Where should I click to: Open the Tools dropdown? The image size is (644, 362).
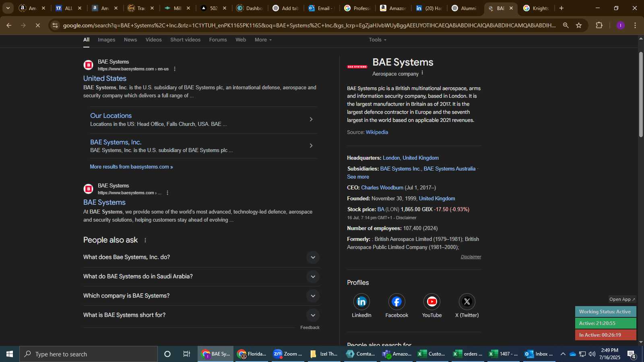pyautogui.click(x=378, y=40)
